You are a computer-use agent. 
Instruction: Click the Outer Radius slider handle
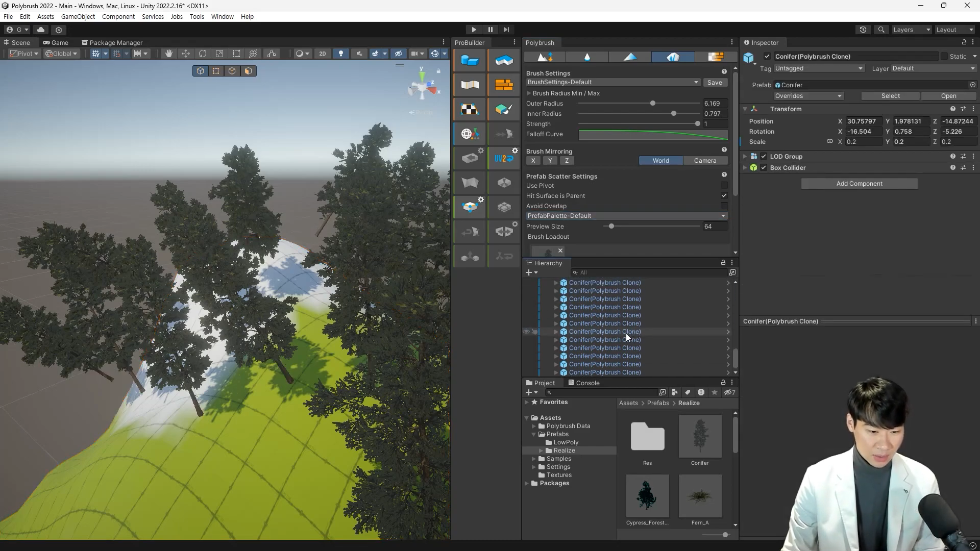pos(652,104)
